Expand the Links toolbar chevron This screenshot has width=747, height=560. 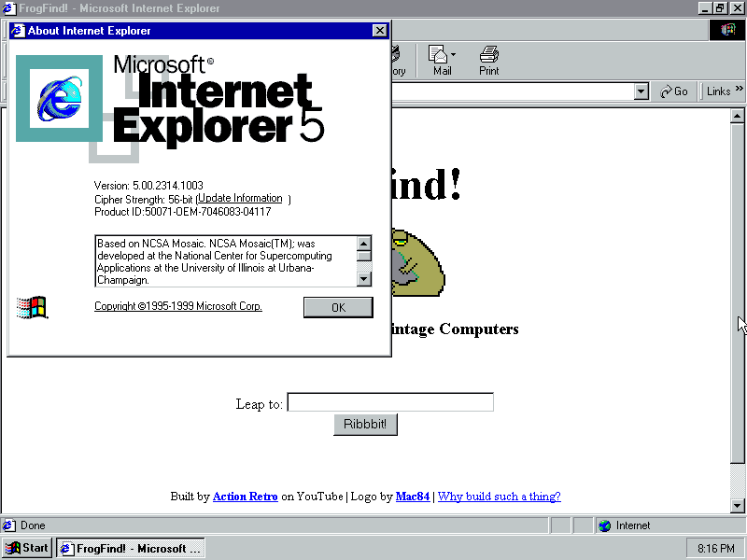(x=739, y=90)
